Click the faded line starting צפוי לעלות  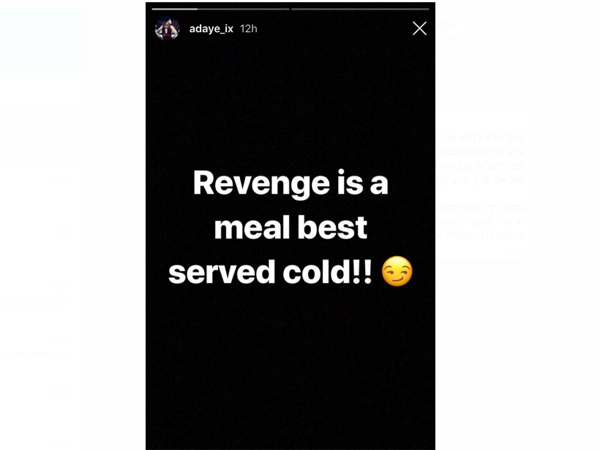479,165
